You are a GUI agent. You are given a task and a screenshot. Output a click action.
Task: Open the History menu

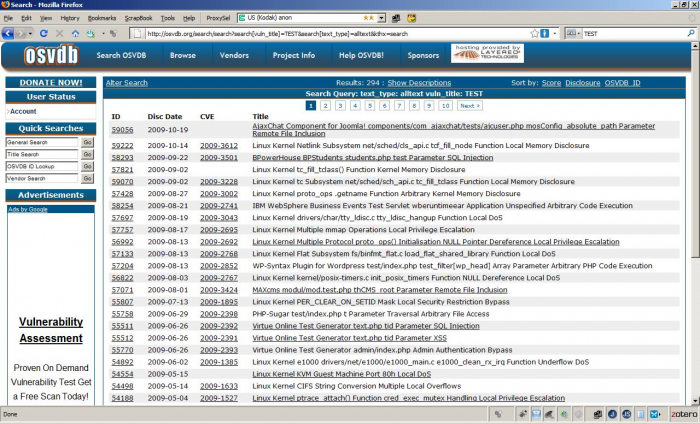click(x=70, y=18)
